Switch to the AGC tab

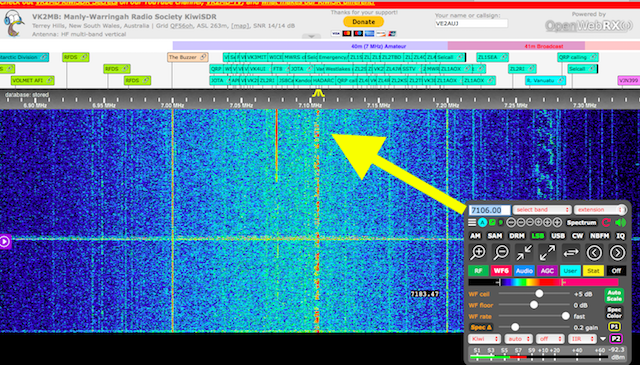(x=547, y=271)
